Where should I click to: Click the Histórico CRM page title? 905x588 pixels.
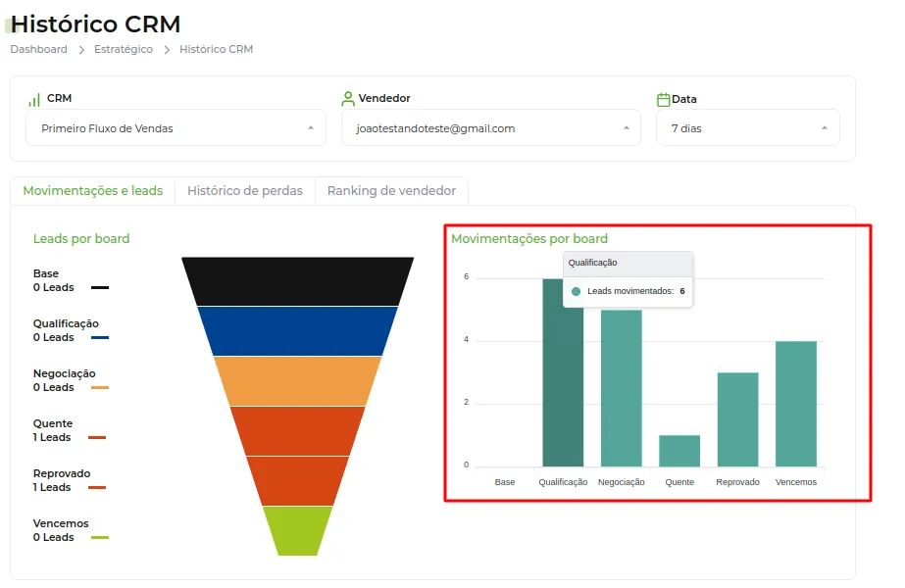click(96, 24)
